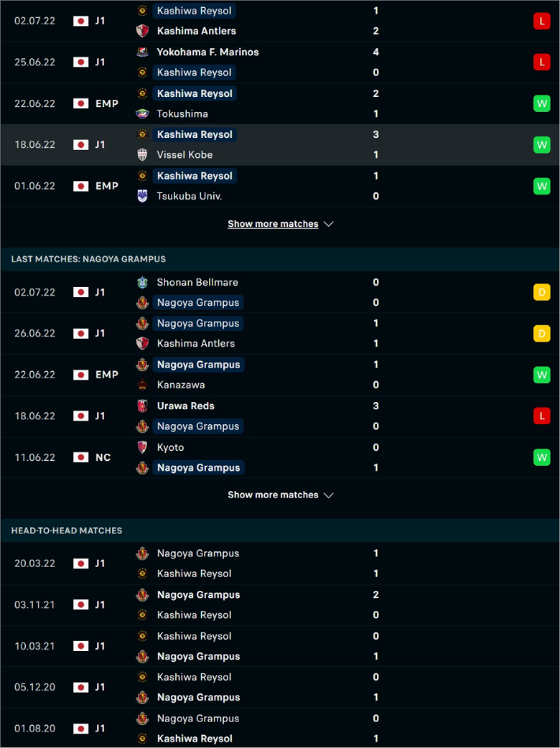Click the Vissel Kobe team crest
This screenshot has width=560, height=748.
click(x=142, y=154)
